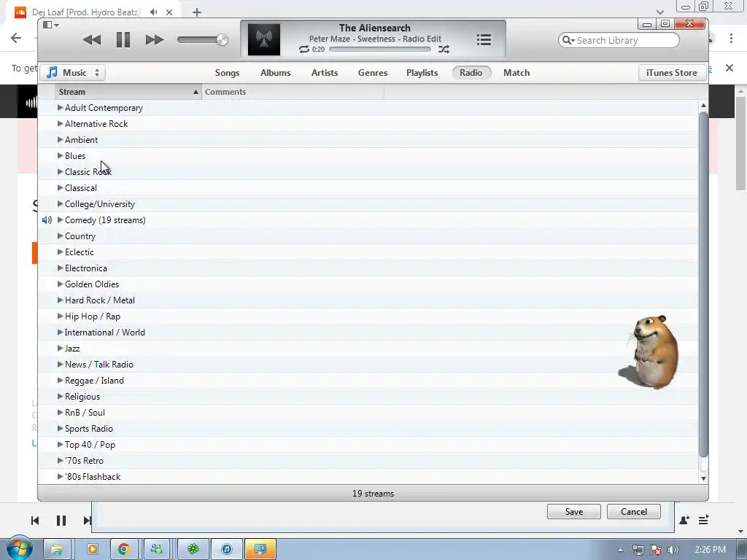Open the Up Next list icon
This screenshot has width=747, height=560.
484,39
